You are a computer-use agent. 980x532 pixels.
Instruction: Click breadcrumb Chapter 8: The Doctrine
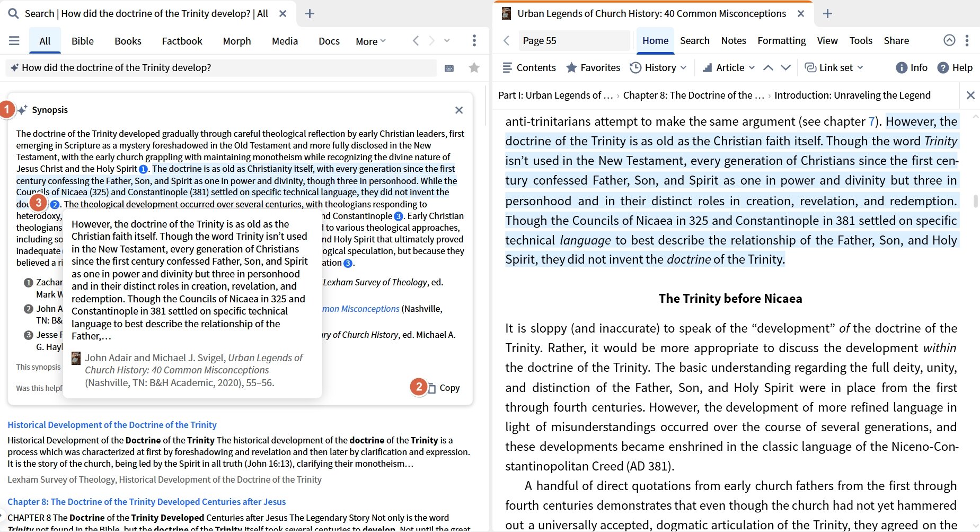tap(693, 95)
